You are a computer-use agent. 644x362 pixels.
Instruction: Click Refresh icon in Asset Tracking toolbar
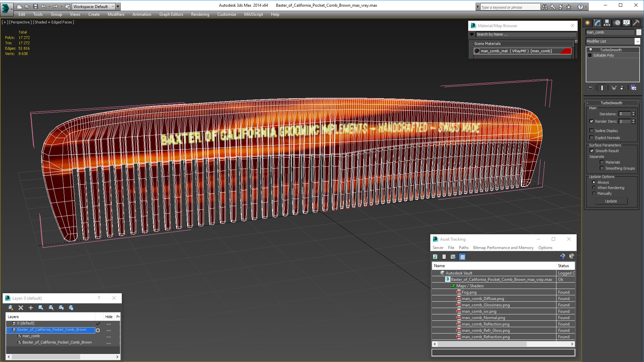pyautogui.click(x=435, y=257)
